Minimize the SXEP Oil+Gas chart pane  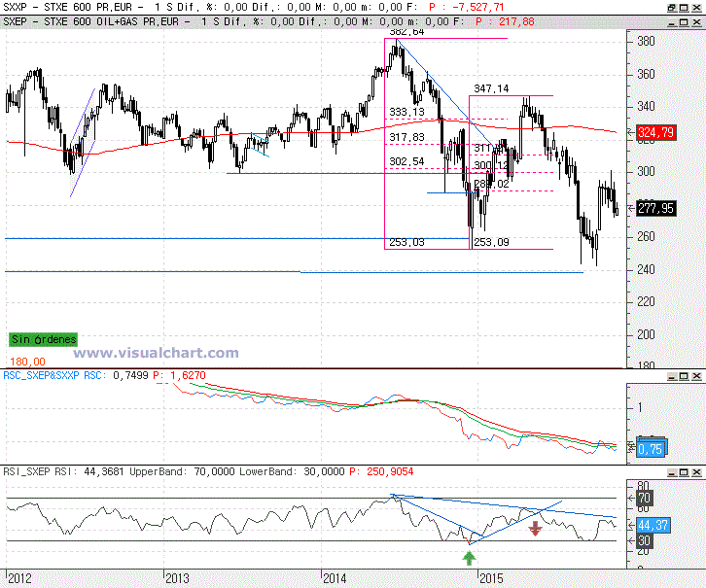[x=672, y=22]
